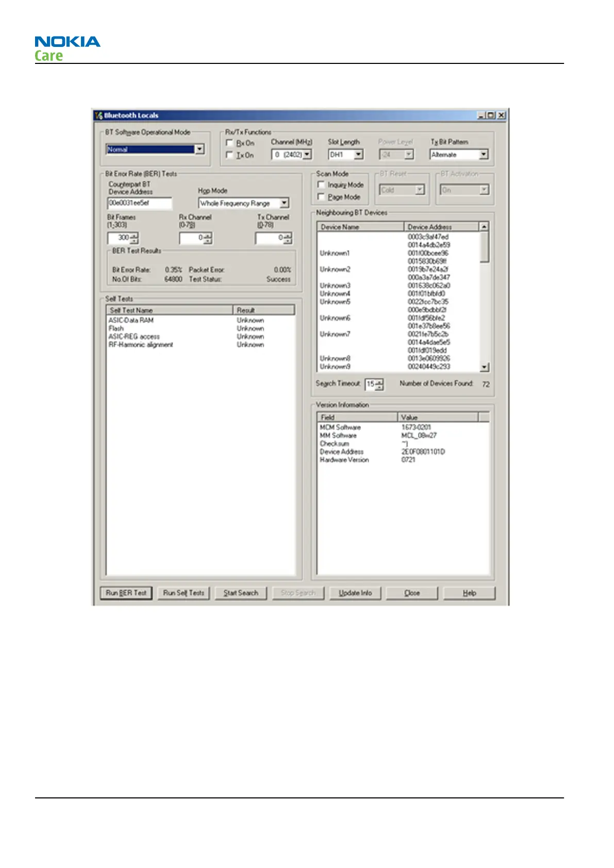This screenshot has width=614, height=868.
Task: Tick the Page Mode checkbox
Action: pos(321,197)
